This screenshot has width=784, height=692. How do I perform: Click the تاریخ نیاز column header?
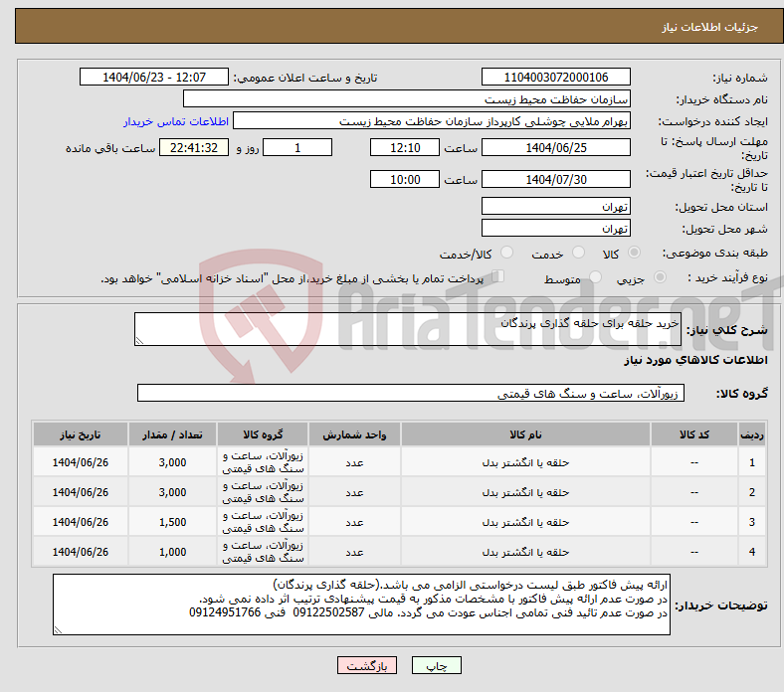(x=81, y=434)
